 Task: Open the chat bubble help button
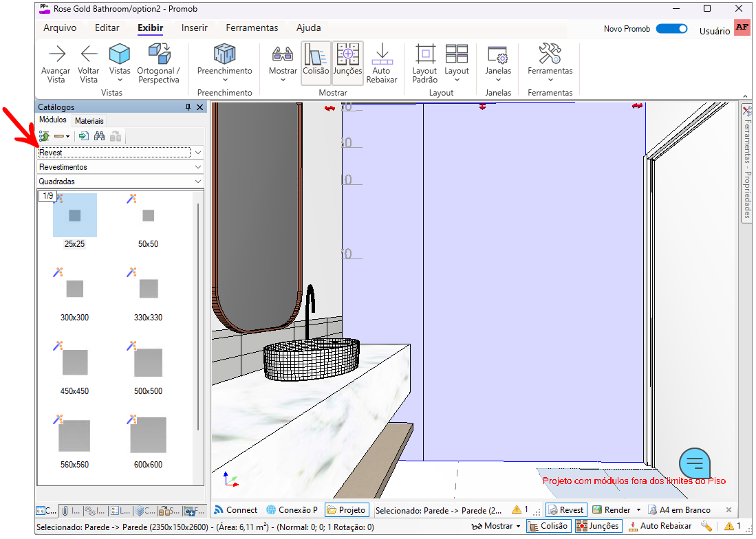[x=694, y=463]
